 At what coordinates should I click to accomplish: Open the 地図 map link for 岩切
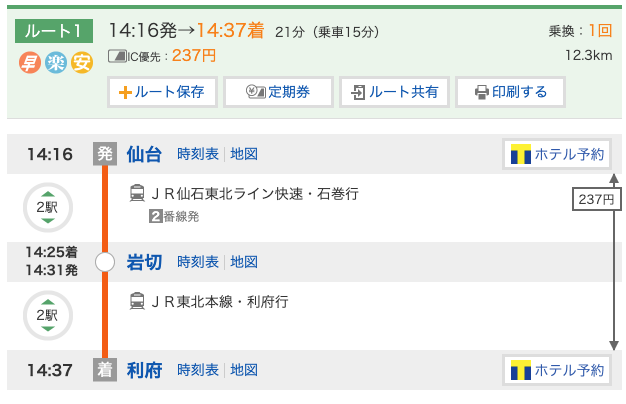[244, 262]
